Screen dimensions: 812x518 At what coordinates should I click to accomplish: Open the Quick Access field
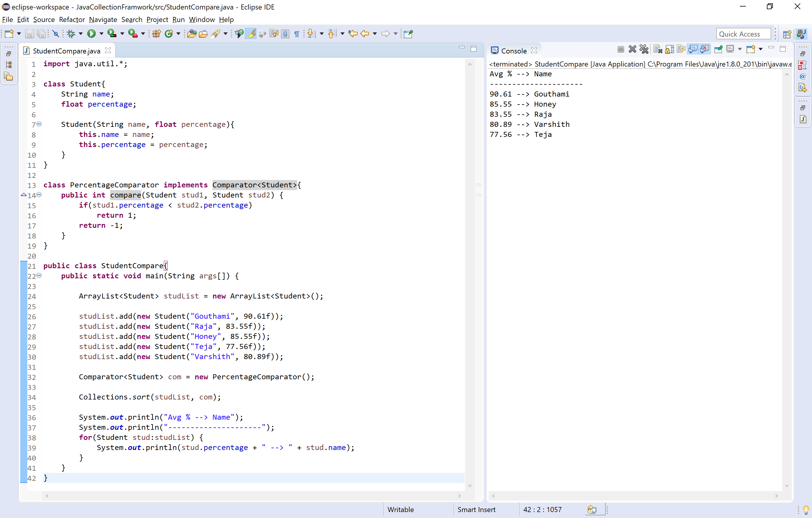click(x=743, y=34)
